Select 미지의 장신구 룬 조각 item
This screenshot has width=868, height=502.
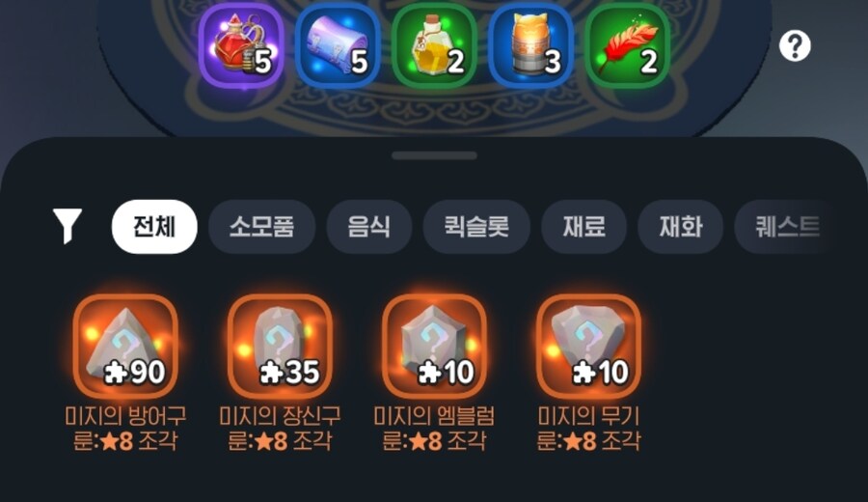pyautogui.click(x=280, y=347)
